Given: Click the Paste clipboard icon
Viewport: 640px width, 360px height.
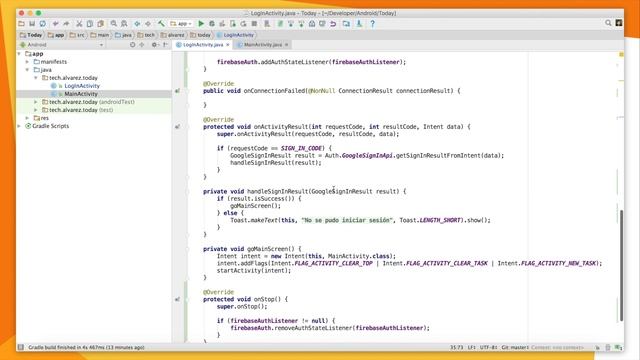Looking at the screenshot, I should (100, 24).
